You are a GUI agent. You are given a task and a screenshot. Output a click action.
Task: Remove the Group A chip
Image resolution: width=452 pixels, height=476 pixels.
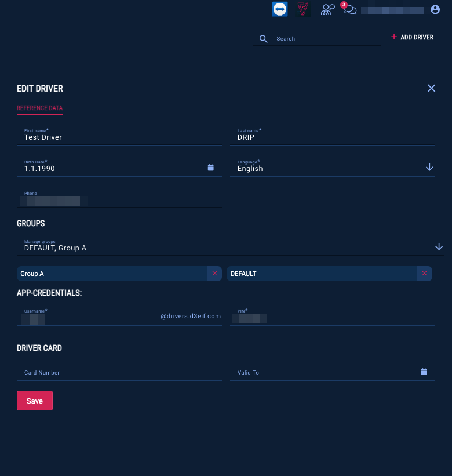[x=214, y=274]
